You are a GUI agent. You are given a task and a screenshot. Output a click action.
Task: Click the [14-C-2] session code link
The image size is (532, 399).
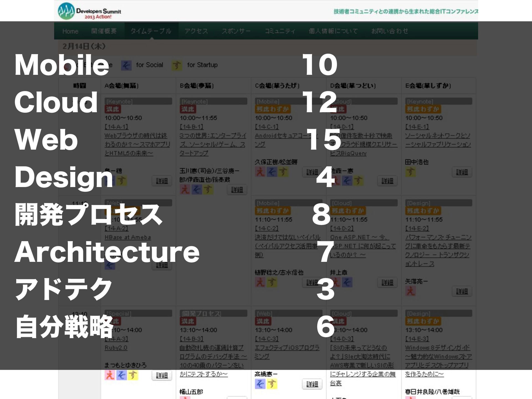(x=267, y=228)
